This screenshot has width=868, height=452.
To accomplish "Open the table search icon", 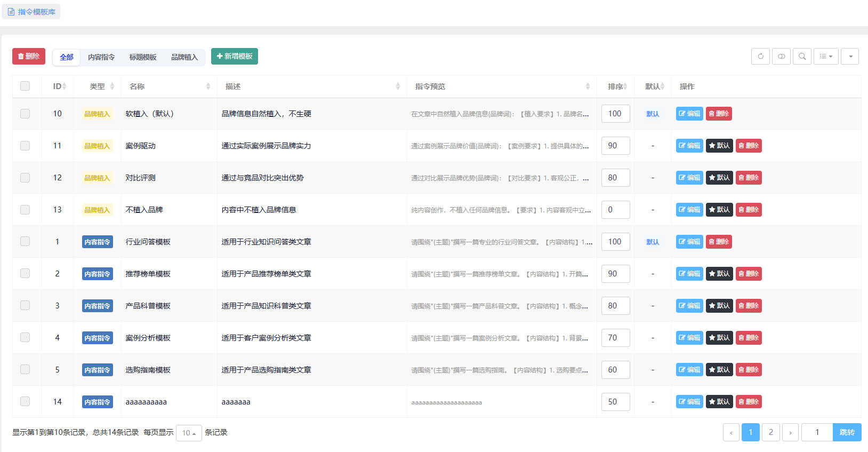I will 802,56.
